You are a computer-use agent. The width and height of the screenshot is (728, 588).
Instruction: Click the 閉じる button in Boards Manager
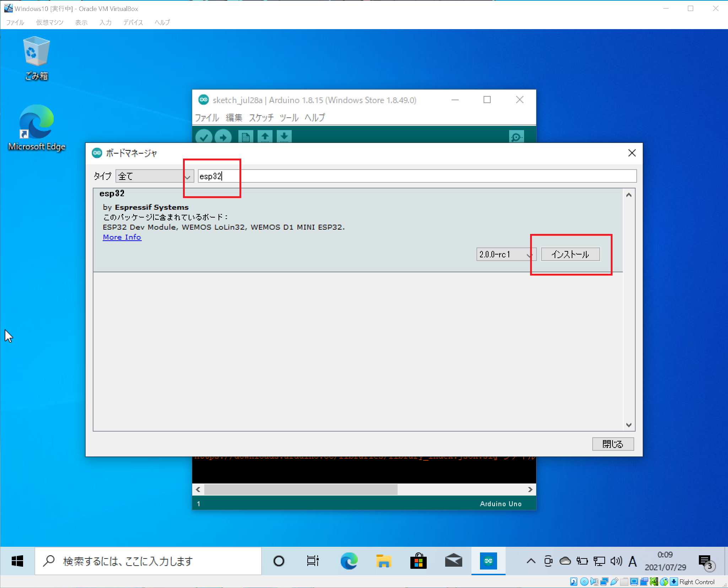613,444
